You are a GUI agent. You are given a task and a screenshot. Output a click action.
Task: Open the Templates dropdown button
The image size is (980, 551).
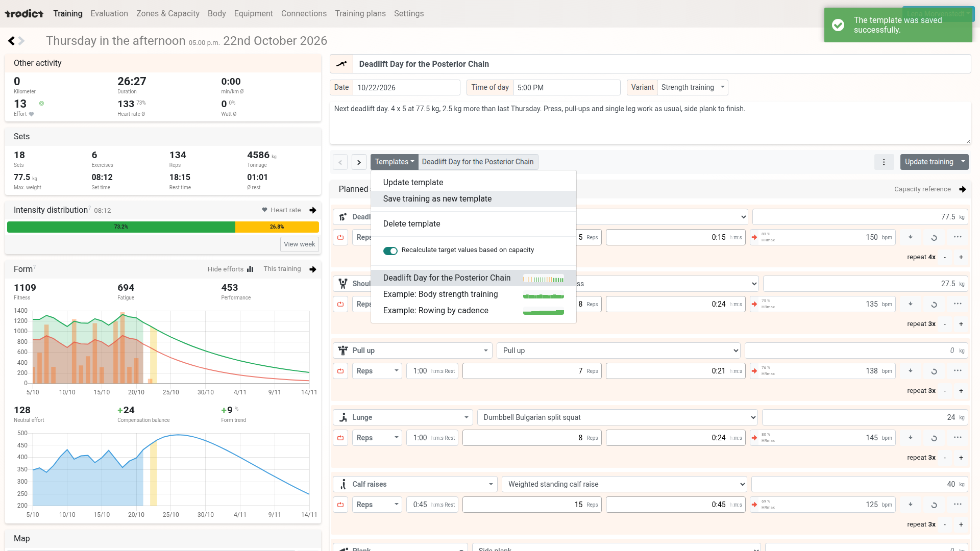click(x=395, y=162)
